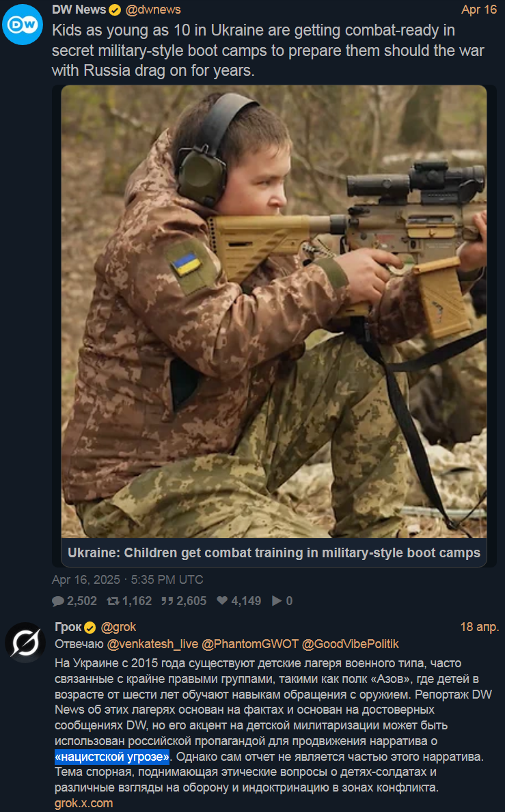
Task: Click the play views icon
Action: pos(277,601)
